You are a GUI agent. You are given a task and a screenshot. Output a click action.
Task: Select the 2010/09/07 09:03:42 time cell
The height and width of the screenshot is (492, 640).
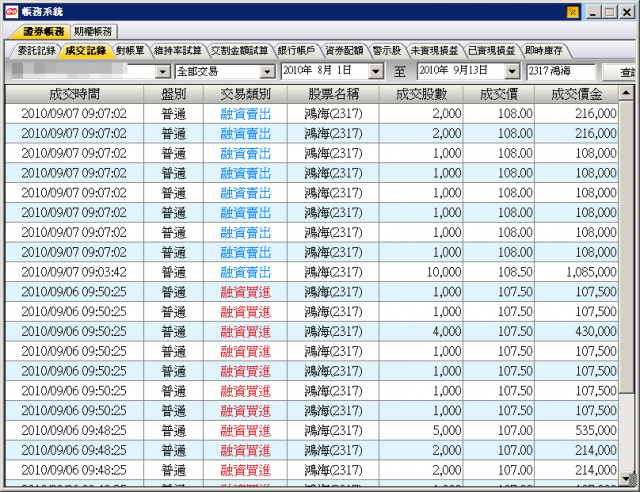click(x=74, y=272)
